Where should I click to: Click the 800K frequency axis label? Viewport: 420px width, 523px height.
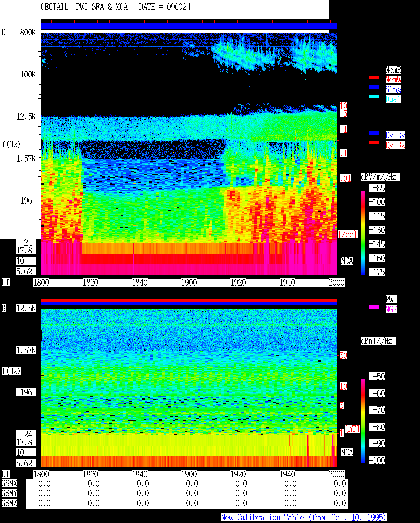coord(28,32)
